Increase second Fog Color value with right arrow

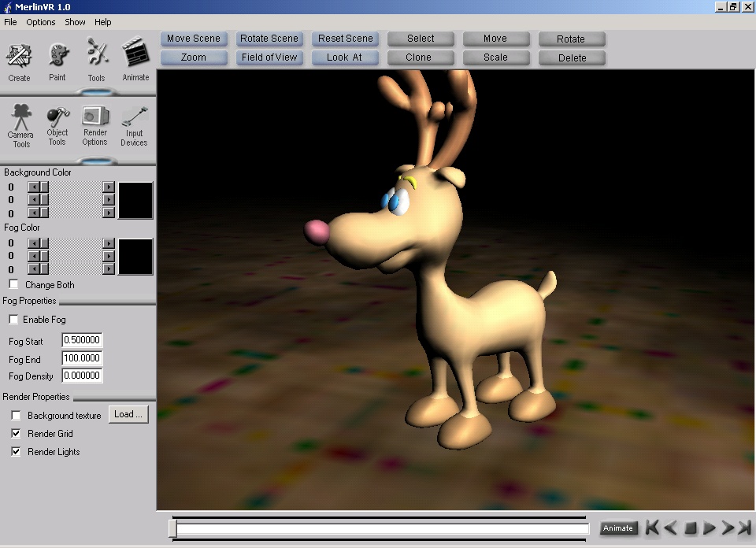pyautogui.click(x=109, y=256)
